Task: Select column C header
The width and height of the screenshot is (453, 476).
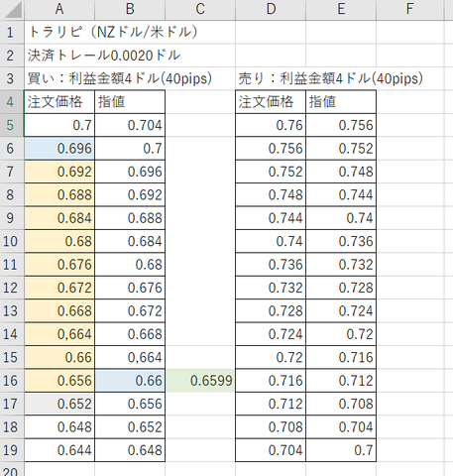Action: coord(200,9)
